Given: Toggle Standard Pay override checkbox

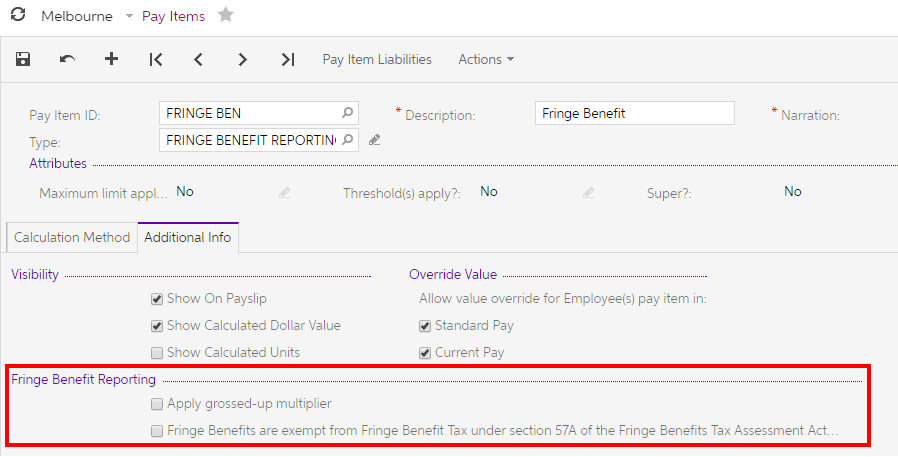Looking at the screenshot, I should coord(425,325).
